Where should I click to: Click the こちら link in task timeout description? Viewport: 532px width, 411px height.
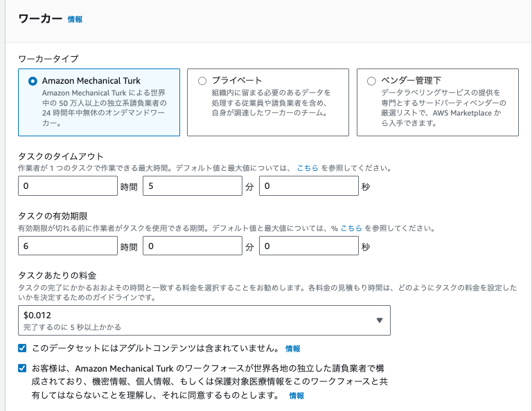tap(308, 168)
